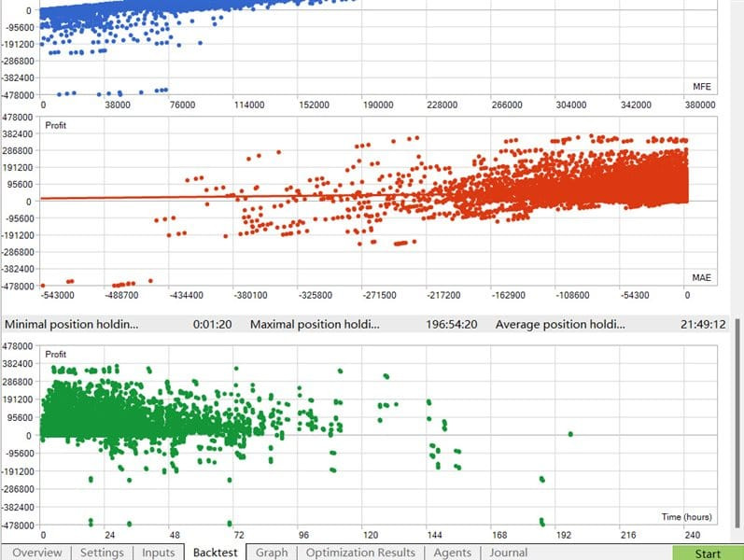Click the Time (hours) axis label
Viewport: 744px width, 560px height.
coord(688,517)
